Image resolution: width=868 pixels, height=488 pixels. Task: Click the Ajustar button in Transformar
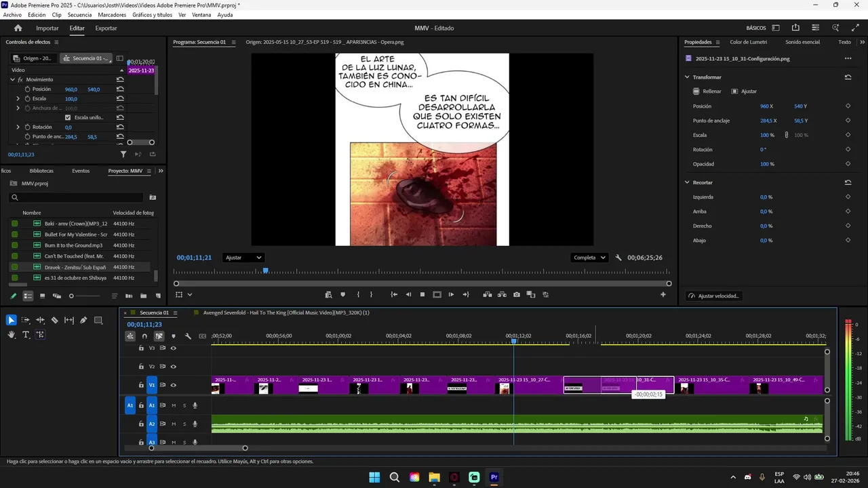(744, 91)
